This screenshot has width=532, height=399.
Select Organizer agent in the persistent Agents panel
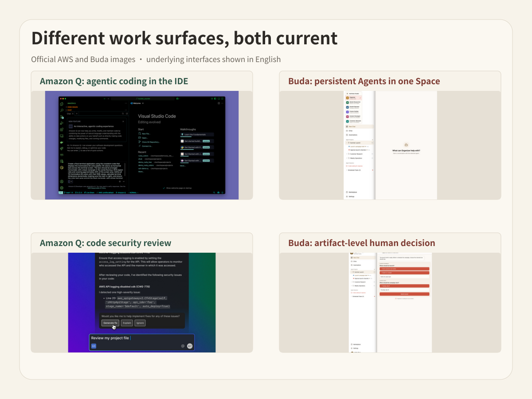click(353, 98)
